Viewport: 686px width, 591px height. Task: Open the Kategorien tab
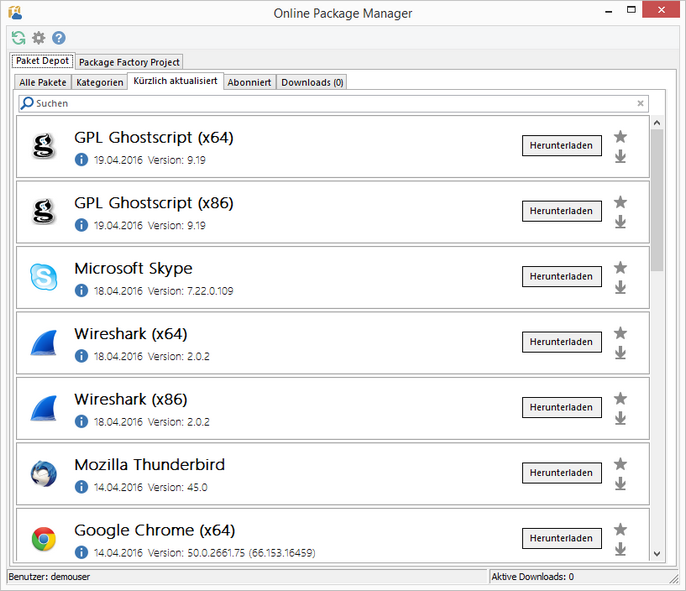[99, 82]
